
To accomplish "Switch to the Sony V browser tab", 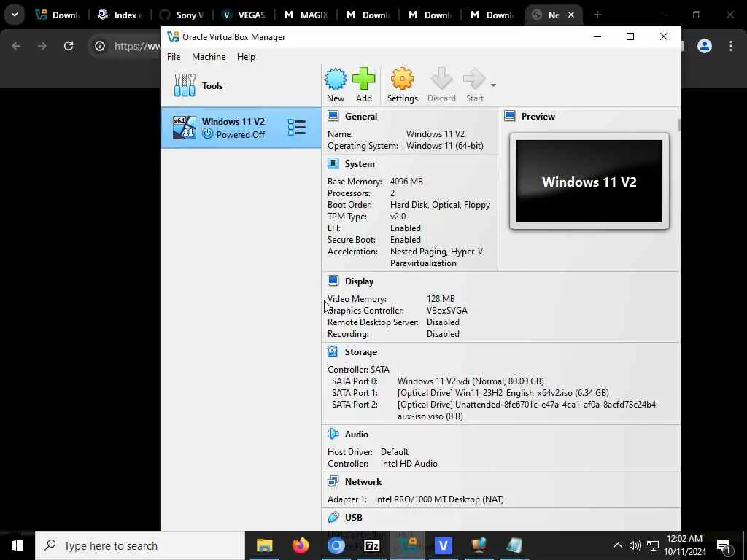I will click(182, 15).
